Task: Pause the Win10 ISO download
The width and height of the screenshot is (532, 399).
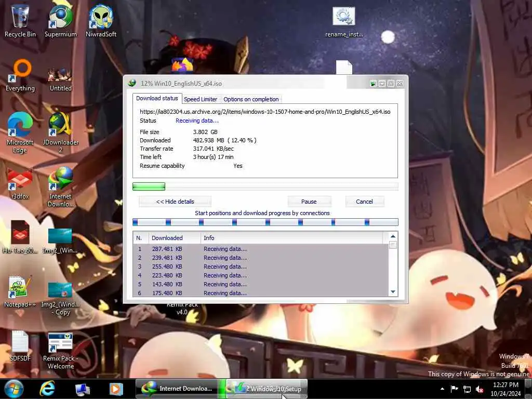Action: [309, 202]
